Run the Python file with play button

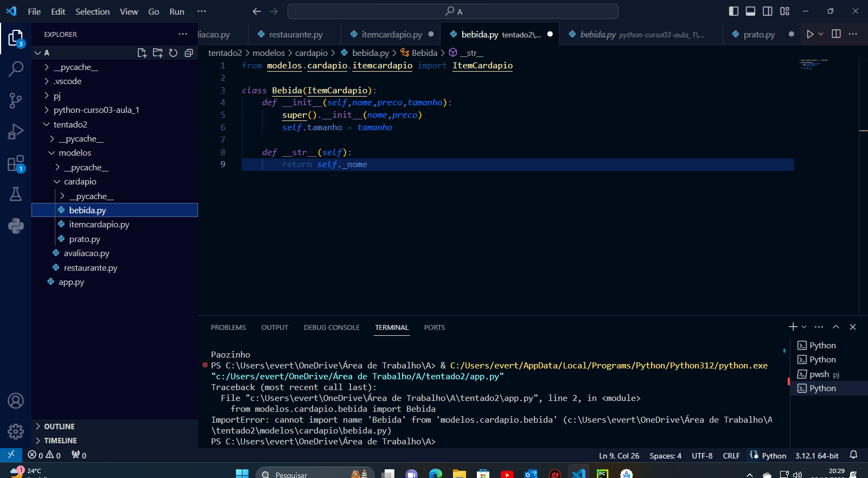point(810,34)
